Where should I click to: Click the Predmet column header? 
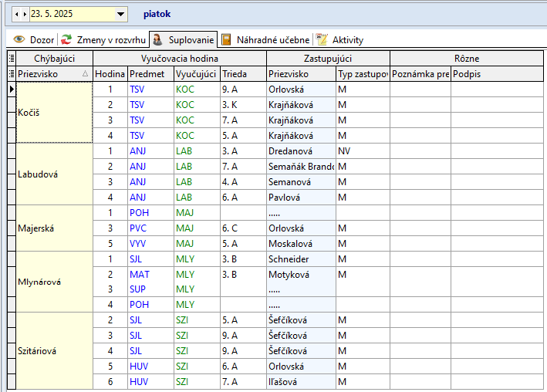coord(150,73)
